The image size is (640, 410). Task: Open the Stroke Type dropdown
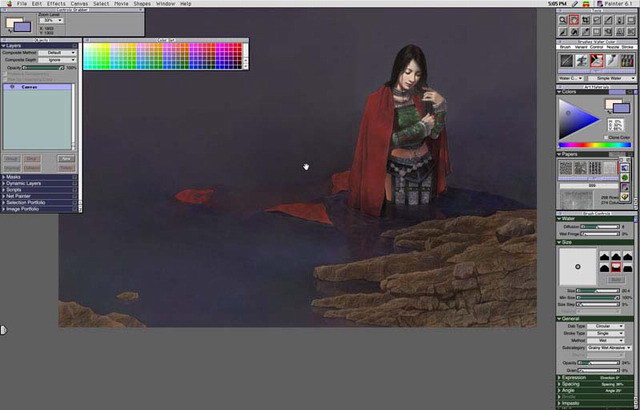606,333
